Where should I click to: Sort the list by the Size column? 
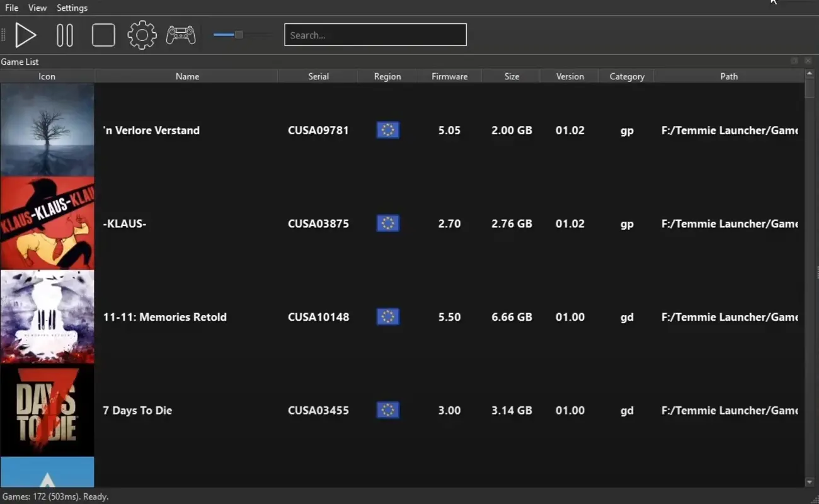[511, 76]
